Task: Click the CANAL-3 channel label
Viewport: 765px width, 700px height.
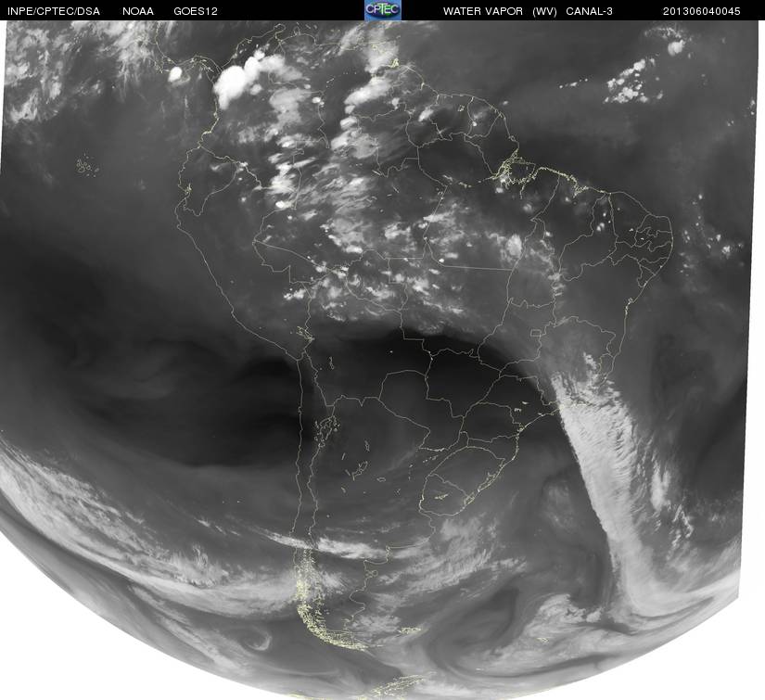Action: pos(589,11)
